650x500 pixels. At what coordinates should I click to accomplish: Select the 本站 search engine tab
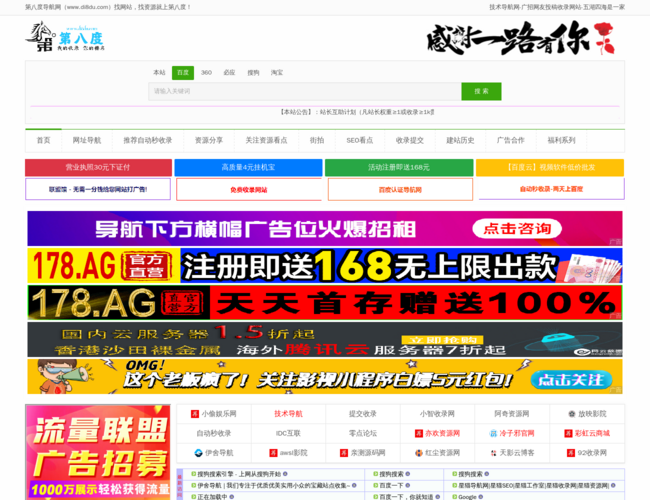[x=159, y=73]
